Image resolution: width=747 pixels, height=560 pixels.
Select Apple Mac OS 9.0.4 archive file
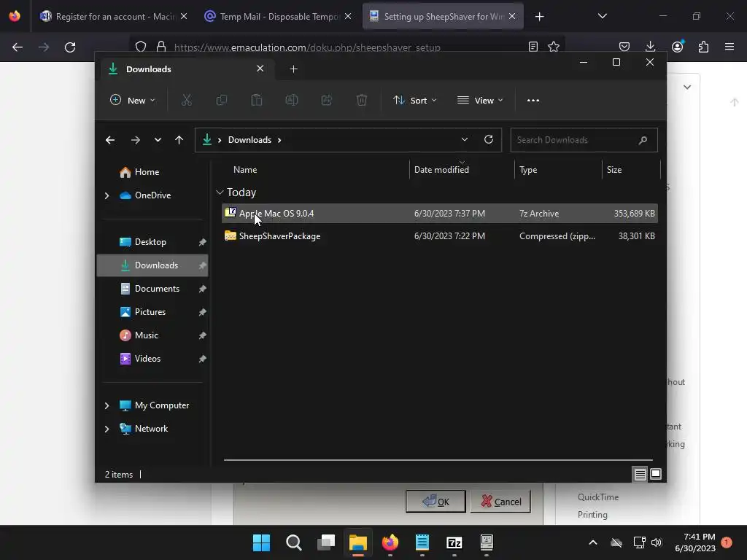tap(439, 214)
